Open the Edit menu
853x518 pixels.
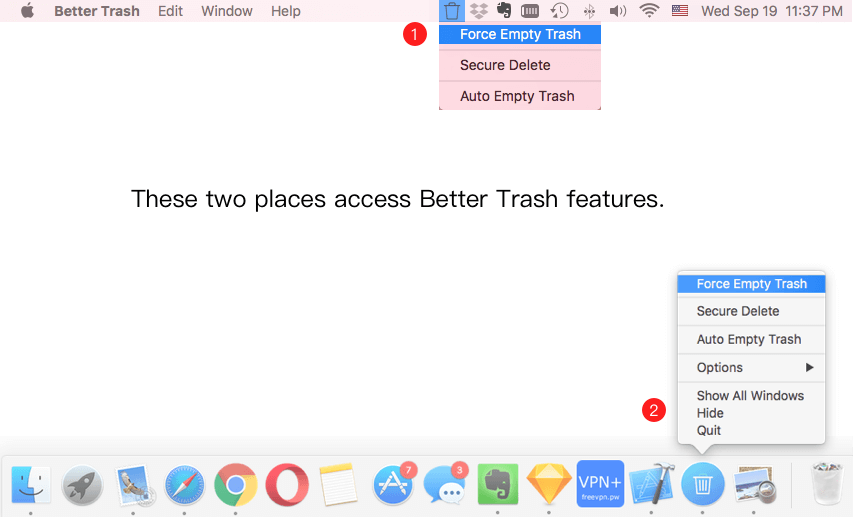(x=170, y=11)
